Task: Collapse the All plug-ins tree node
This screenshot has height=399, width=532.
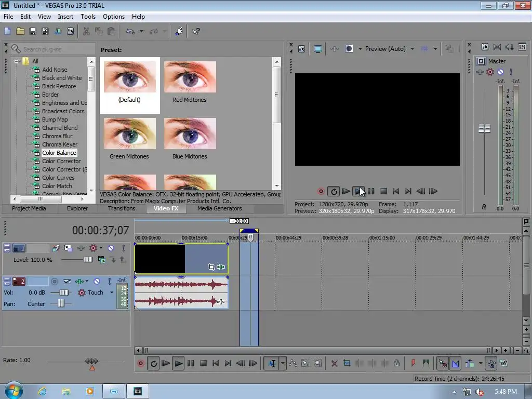Action: [x=16, y=61]
